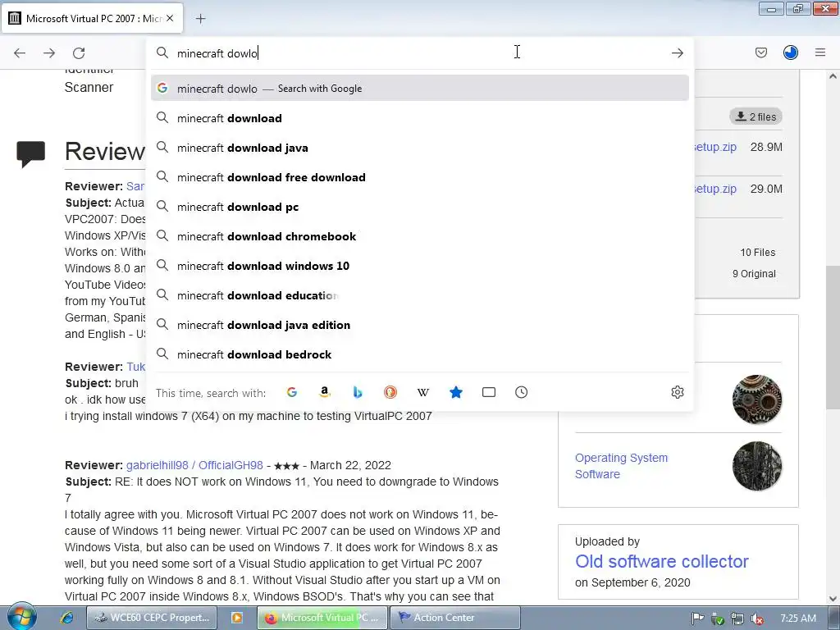Choose suggestion 'minecraft download education'

[x=420, y=295]
